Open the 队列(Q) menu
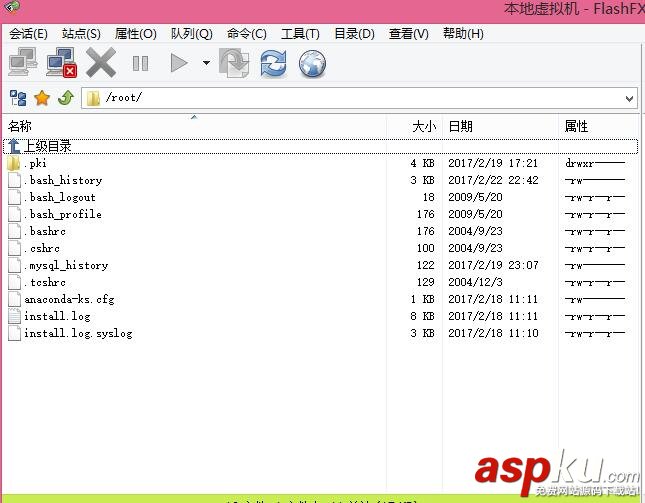Screen dimensions: 645x503 point(191,34)
